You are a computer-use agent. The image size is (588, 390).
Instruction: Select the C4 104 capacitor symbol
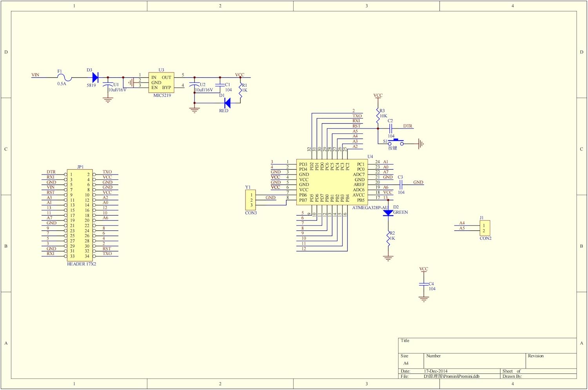pyautogui.click(x=423, y=284)
